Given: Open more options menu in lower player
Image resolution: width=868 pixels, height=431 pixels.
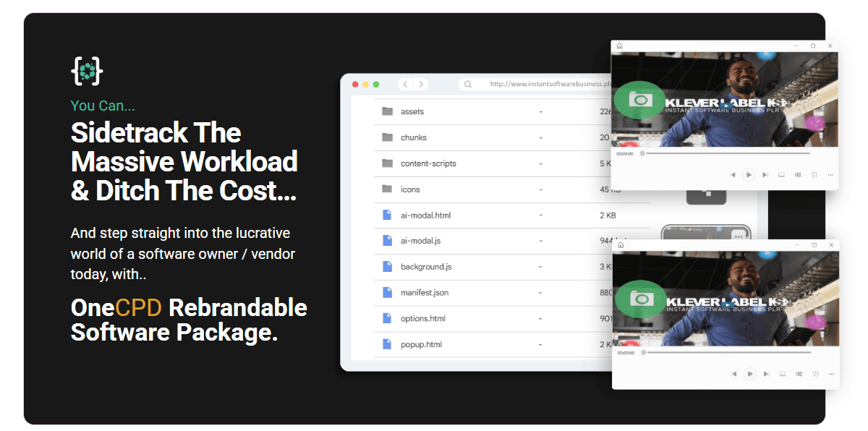Looking at the screenshot, I should [831, 374].
